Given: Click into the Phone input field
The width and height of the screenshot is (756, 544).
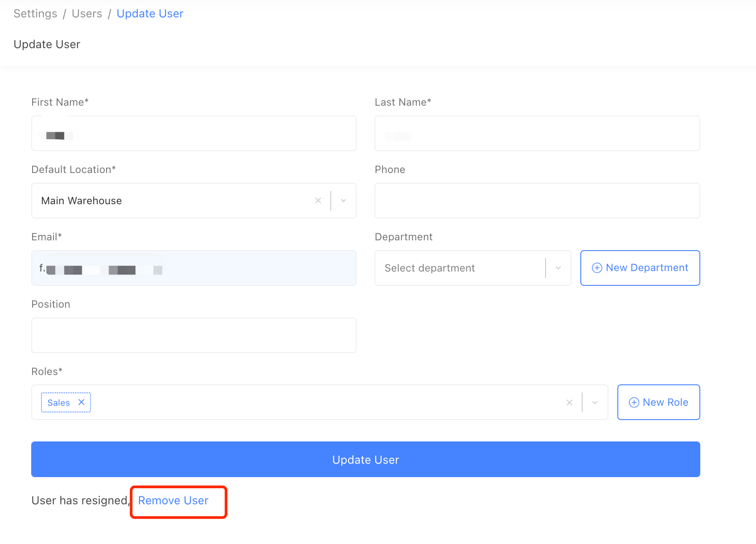Looking at the screenshot, I should click(x=537, y=201).
